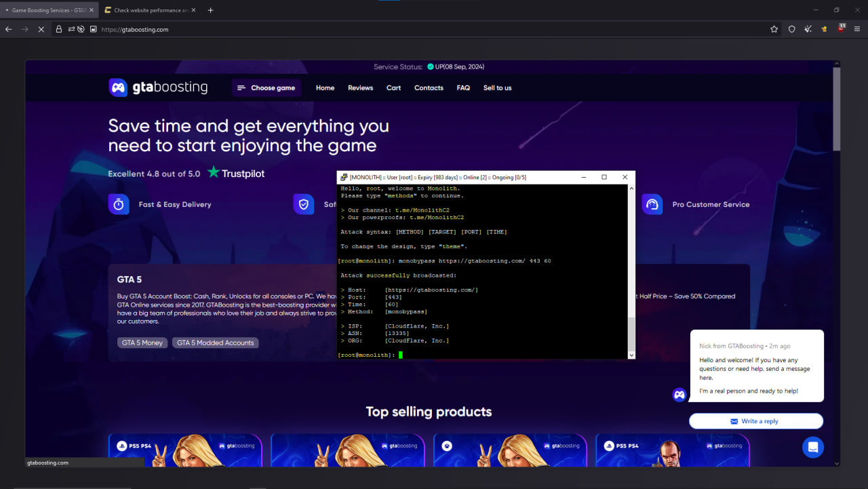
Task: Select the Game Boosting Services tab
Action: pos(49,10)
